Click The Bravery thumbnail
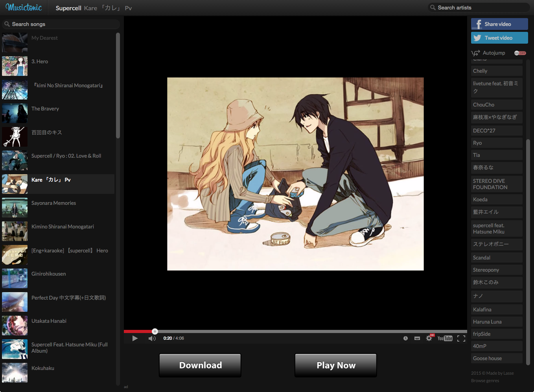The image size is (534, 392). 15,113
